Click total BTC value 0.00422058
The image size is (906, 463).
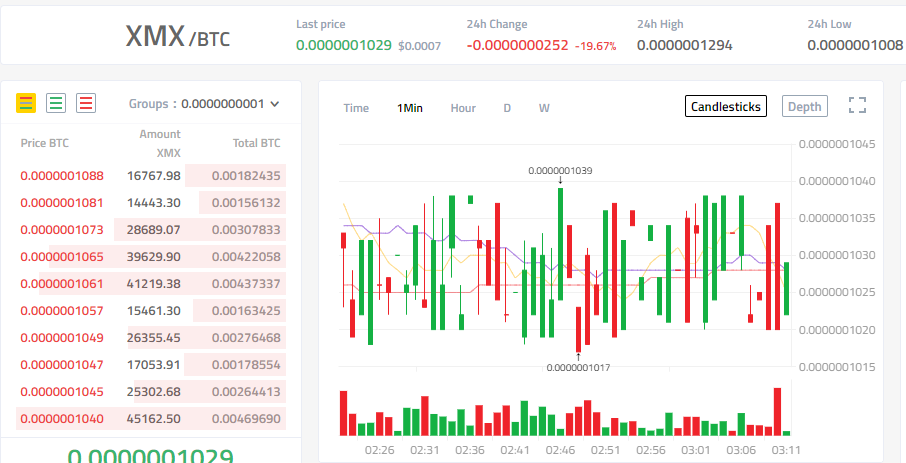[246, 257]
